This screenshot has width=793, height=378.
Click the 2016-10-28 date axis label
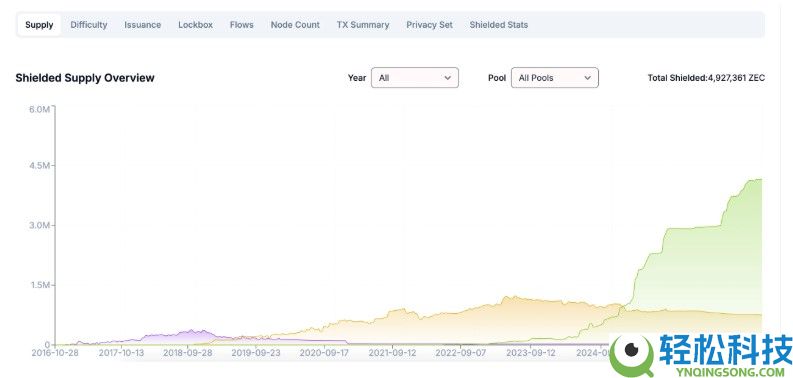[55, 353]
